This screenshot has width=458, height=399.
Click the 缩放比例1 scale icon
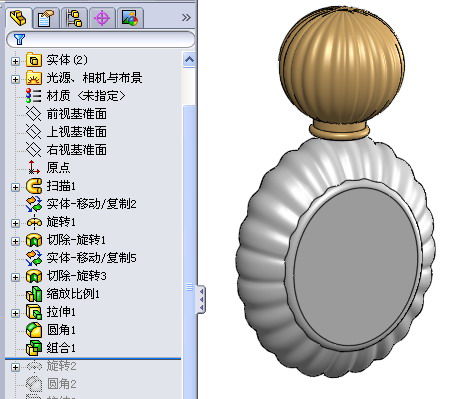[x=34, y=294]
